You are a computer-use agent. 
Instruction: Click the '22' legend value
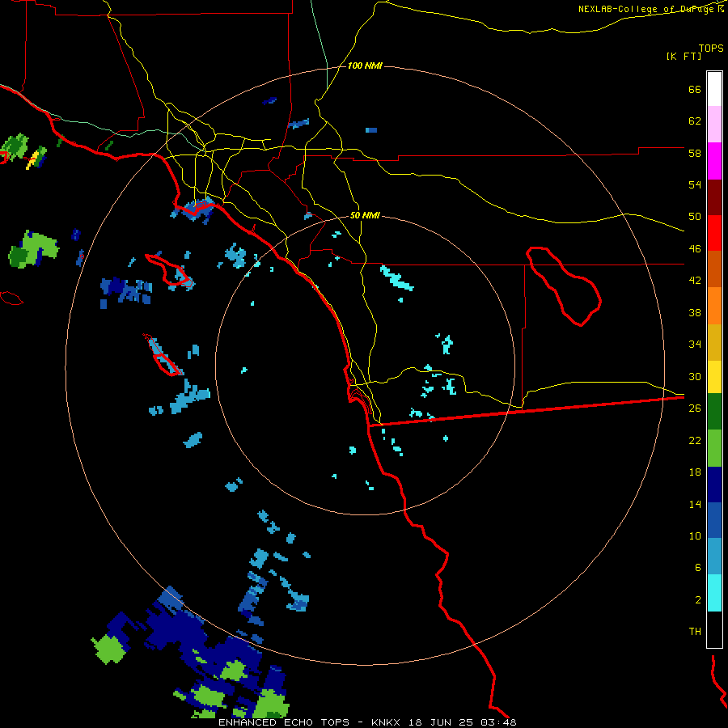(x=695, y=440)
